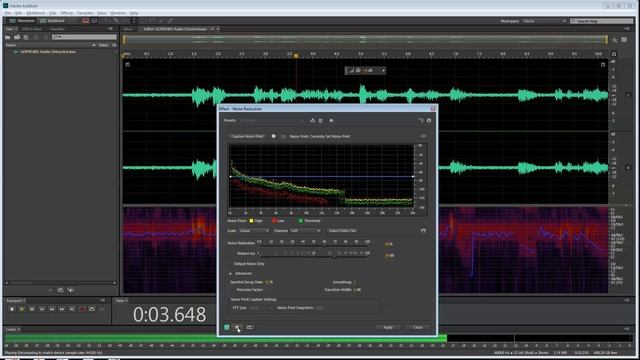Stop playback in Transport panel
Image resolution: width=640 pixels, height=360 pixels.
pyautogui.click(x=12, y=309)
